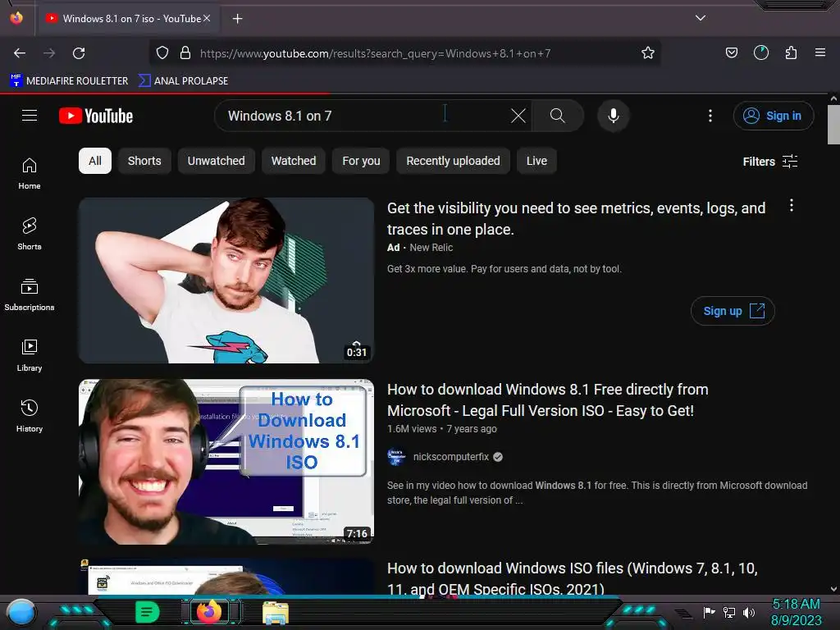The width and height of the screenshot is (840, 630).
Task: Play the 7:16 Windows 8.1 ISO thumbnail
Action: (226, 462)
